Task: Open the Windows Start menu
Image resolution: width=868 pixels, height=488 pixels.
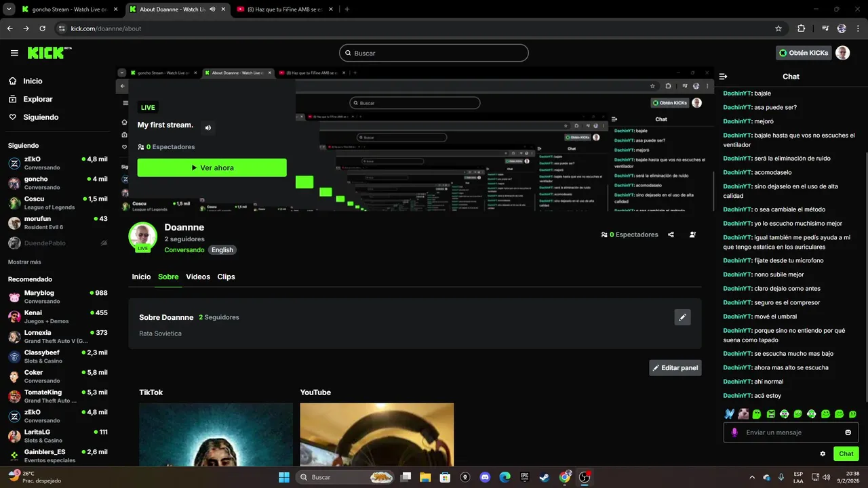Action: (x=284, y=477)
